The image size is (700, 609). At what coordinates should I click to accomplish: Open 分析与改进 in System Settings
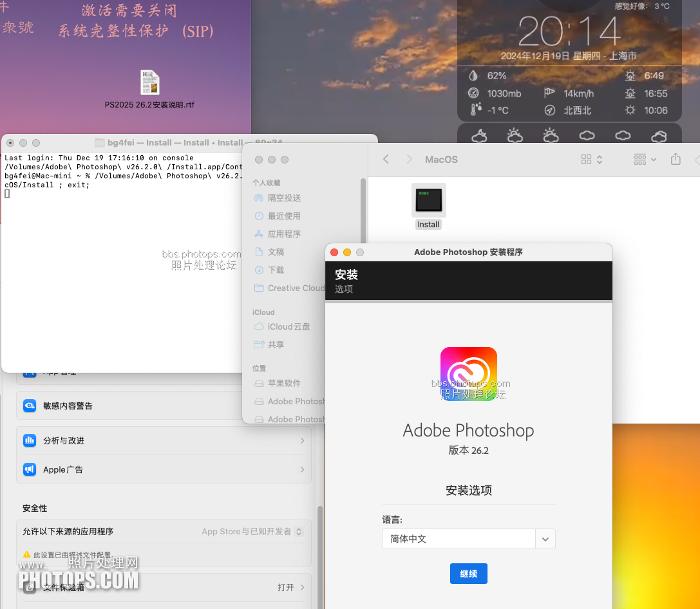164,441
